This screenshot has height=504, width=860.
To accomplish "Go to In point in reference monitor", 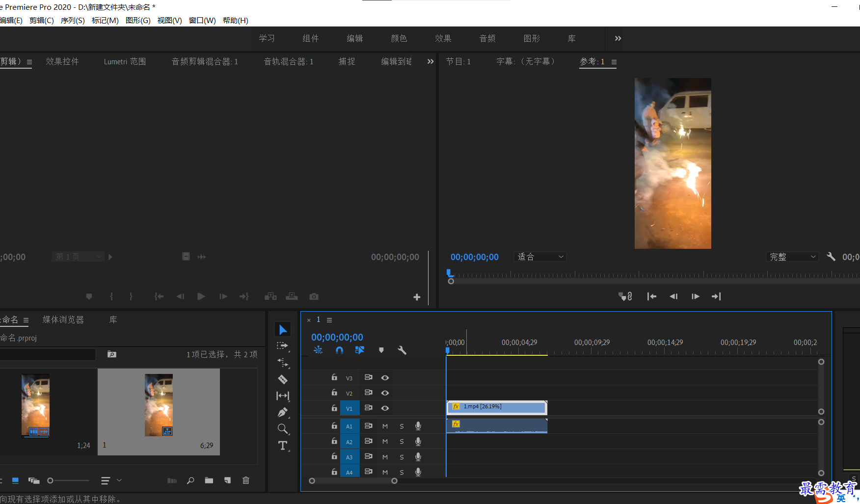I will point(652,296).
